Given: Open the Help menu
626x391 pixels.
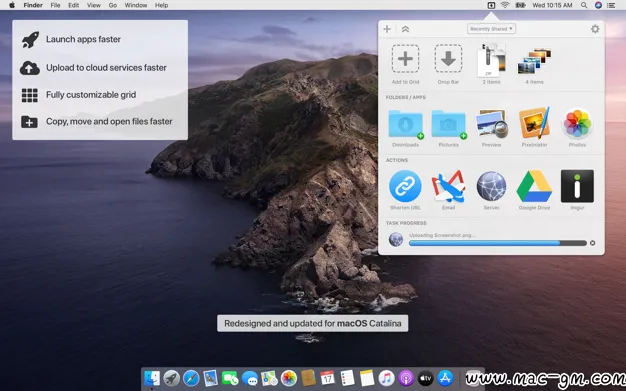Looking at the screenshot, I should click(x=161, y=5).
